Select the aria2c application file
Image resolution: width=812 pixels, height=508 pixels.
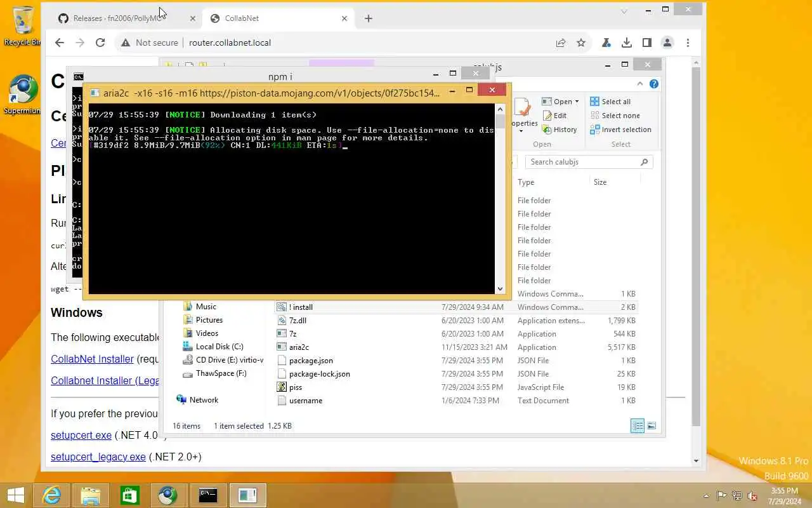(x=299, y=347)
